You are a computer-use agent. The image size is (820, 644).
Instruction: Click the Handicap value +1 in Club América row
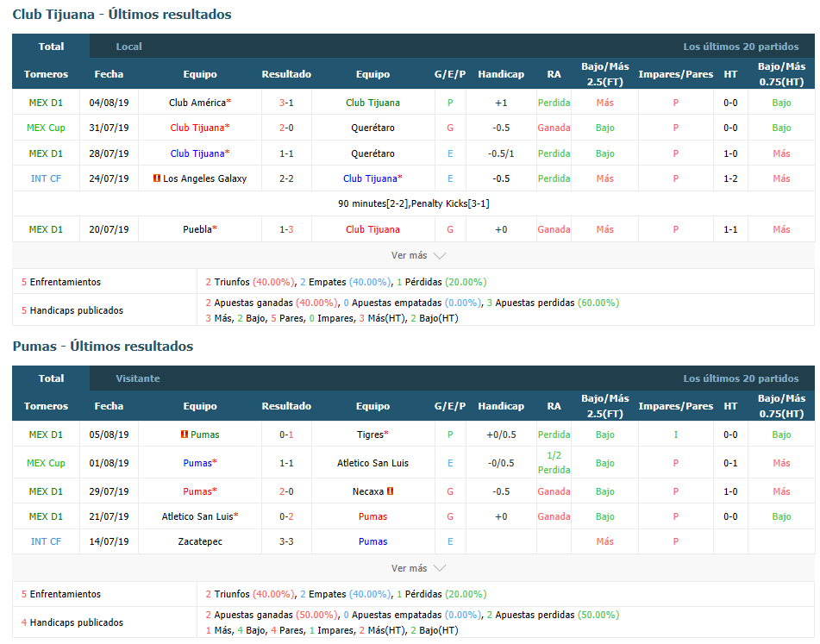point(501,103)
